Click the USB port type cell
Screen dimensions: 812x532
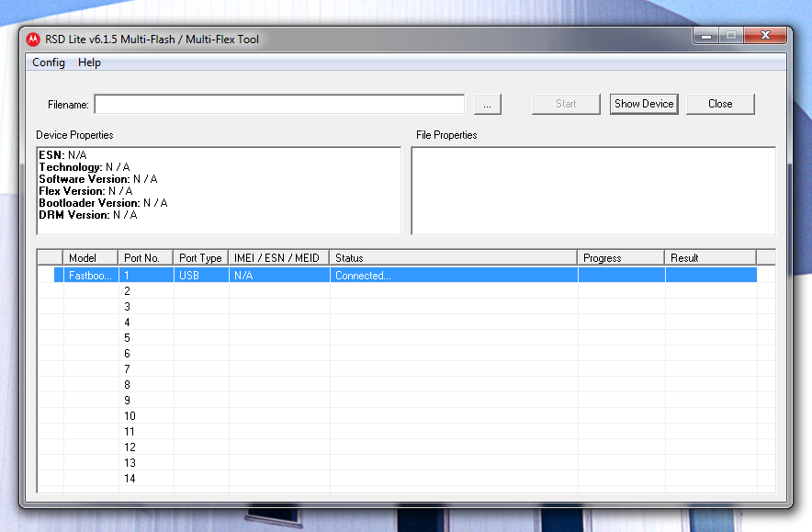pos(201,275)
